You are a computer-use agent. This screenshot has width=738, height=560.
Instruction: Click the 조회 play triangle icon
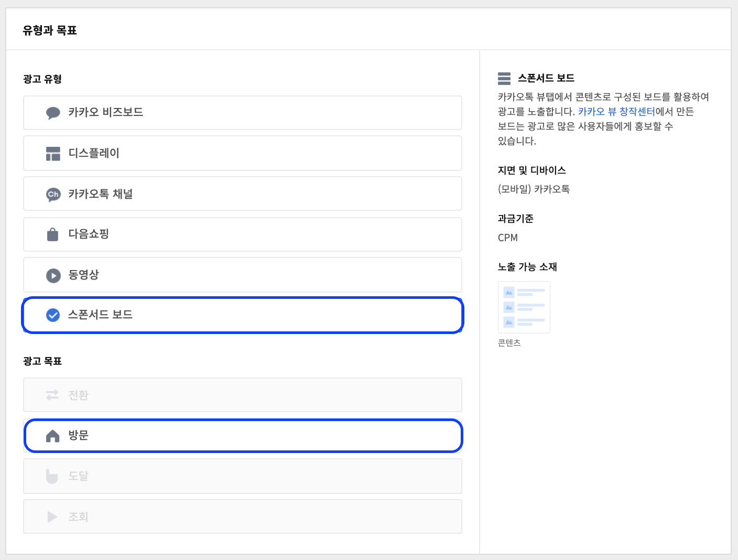(52, 517)
